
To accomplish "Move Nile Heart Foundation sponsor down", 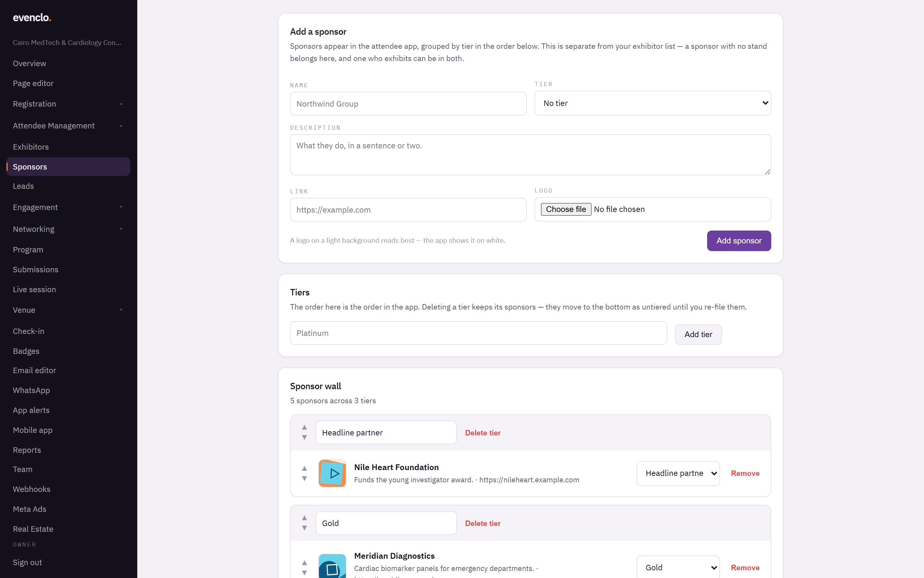I will 304,478.
